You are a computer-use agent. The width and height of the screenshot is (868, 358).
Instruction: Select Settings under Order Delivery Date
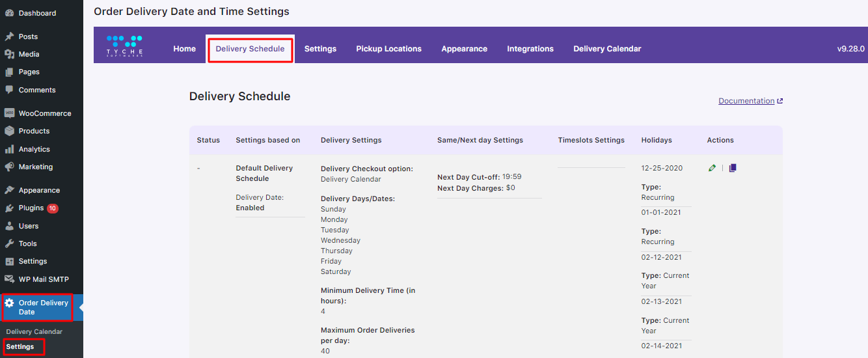tap(20, 347)
